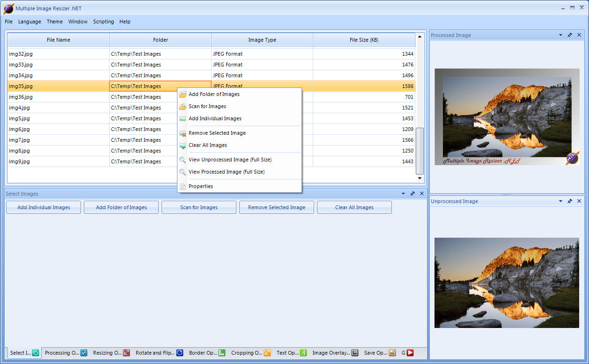Click the 1586 file size cell
This screenshot has width=589, height=364.
(x=364, y=86)
